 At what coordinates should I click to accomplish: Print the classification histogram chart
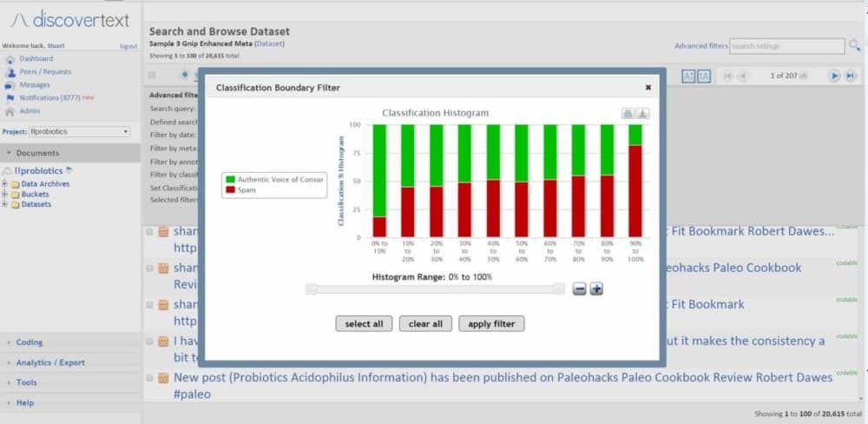pyautogui.click(x=628, y=114)
